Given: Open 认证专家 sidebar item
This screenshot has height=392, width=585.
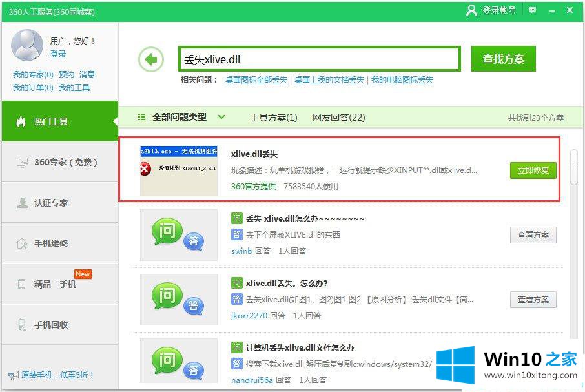Looking at the screenshot, I should [x=59, y=203].
